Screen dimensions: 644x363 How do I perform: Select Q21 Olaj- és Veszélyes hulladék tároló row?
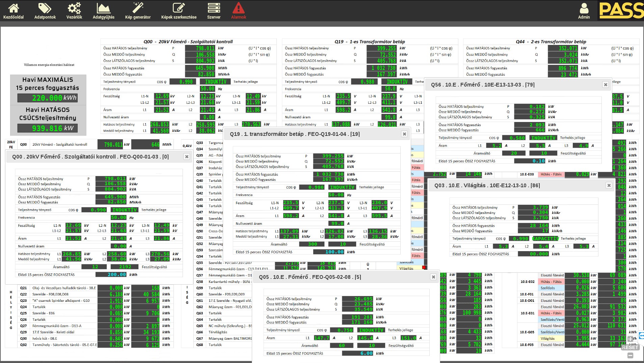[64, 288]
